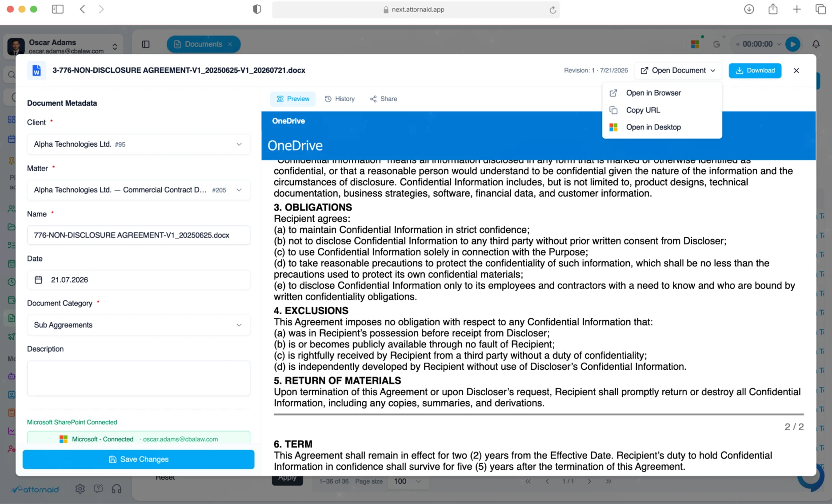Screen dimensions: 832x504
Task: Go to first page of document list
Action: coord(528,481)
